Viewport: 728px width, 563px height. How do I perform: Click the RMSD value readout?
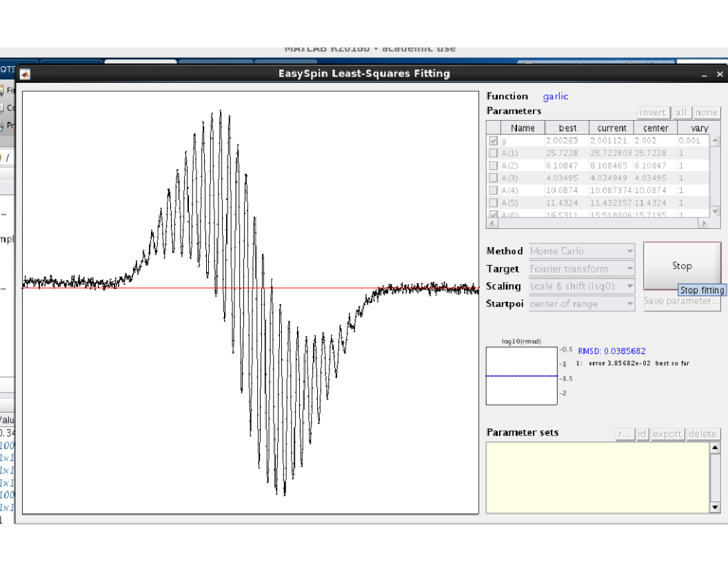(x=611, y=351)
